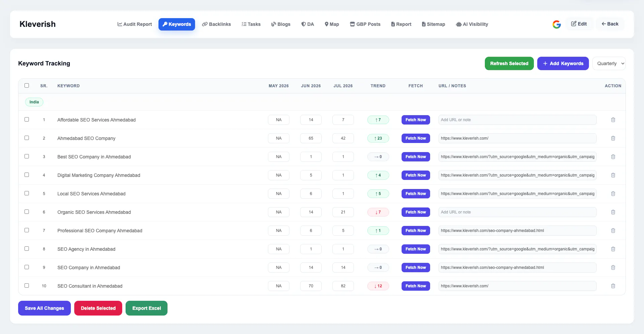Click Add Keywords button
644x334 pixels.
[x=563, y=63]
